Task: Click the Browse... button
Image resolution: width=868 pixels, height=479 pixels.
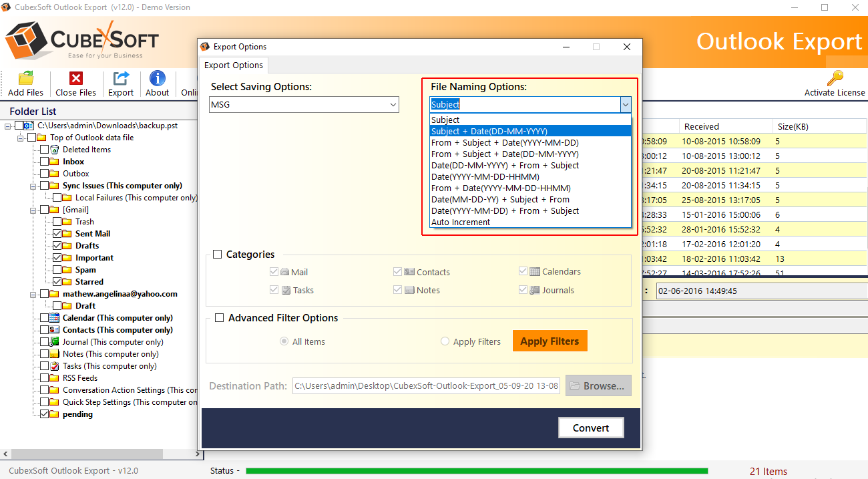Action: 598,385
